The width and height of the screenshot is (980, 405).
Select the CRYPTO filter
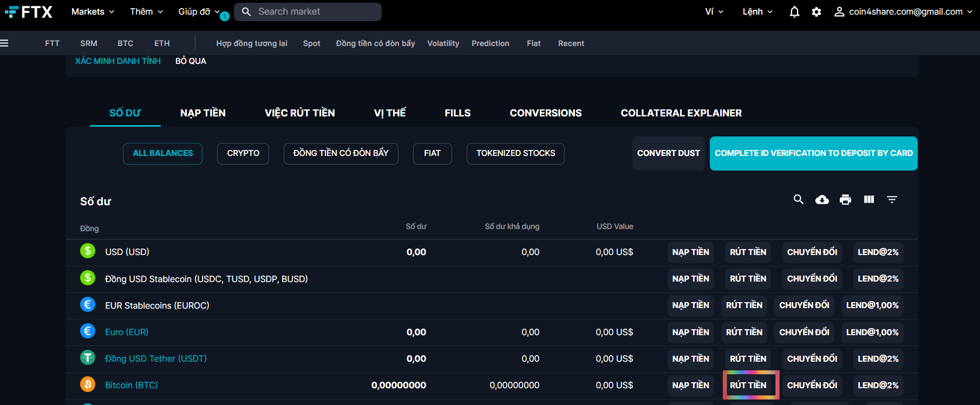click(x=243, y=153)
